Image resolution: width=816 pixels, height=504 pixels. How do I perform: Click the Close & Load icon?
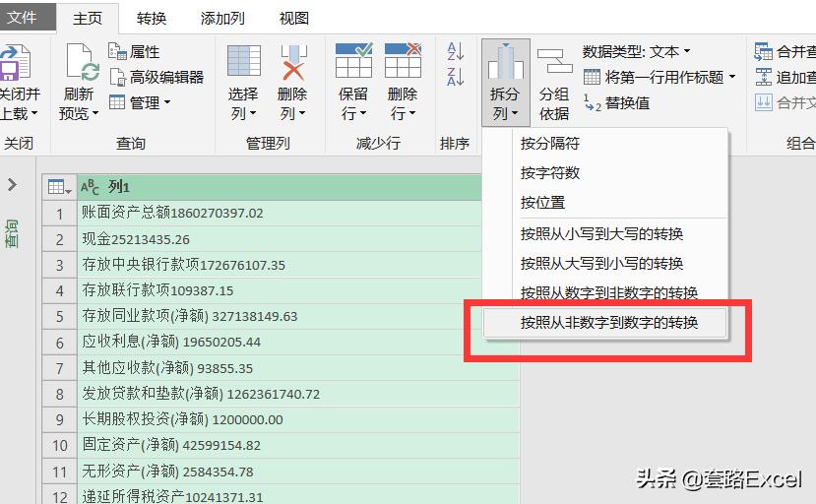pos(15,62)
